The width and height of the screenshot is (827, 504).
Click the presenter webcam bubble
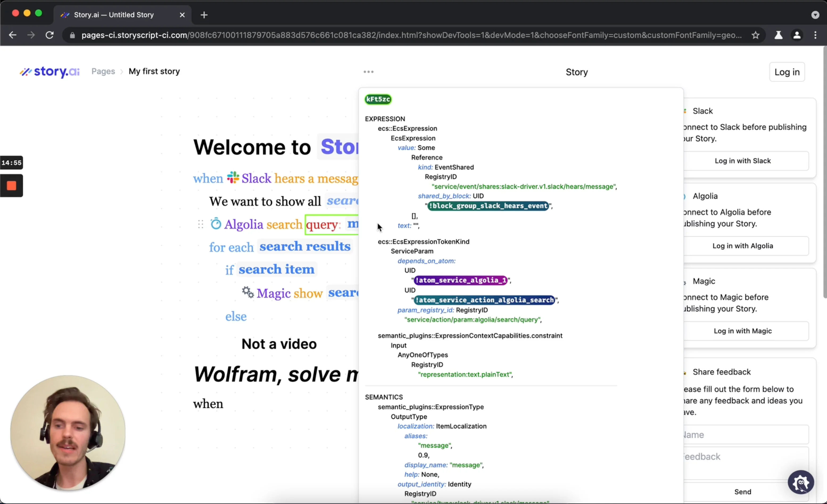pyautogui.click(x=68, y=433)
